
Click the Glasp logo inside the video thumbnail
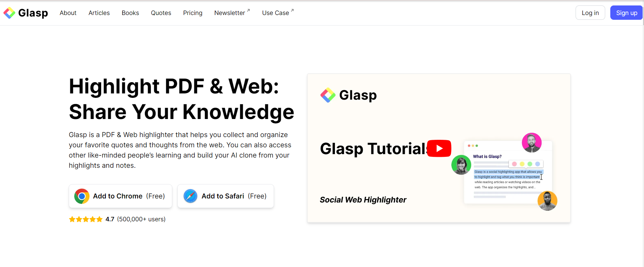pyautogui.click(x=349, y=95)
